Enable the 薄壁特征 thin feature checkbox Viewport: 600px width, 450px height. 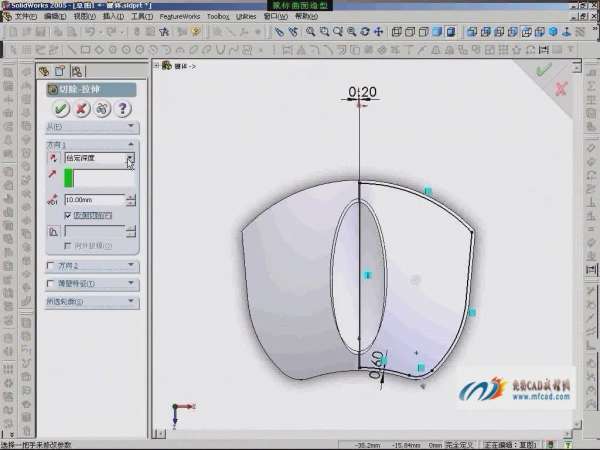click(50, 284)
